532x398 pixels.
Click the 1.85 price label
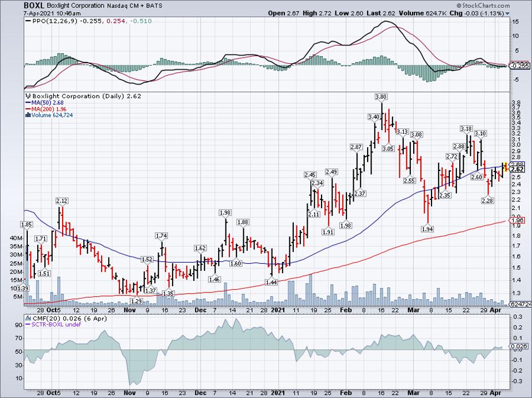27,224
